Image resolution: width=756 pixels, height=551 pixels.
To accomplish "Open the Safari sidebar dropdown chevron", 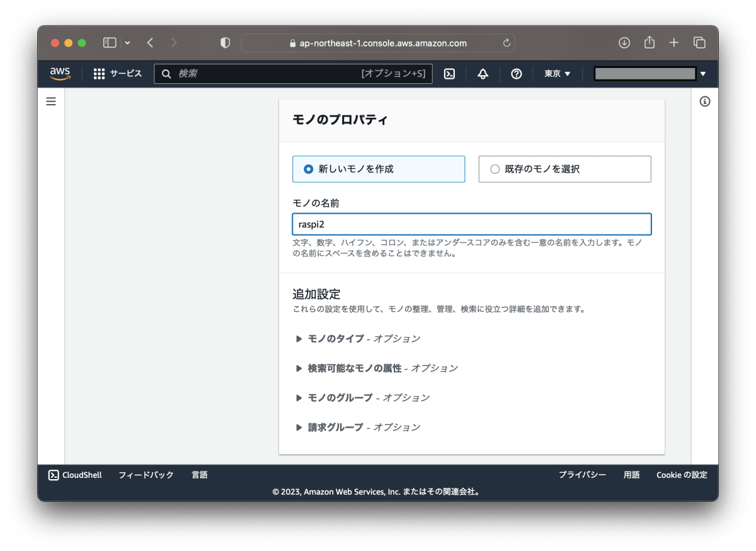I will (127, 43).
